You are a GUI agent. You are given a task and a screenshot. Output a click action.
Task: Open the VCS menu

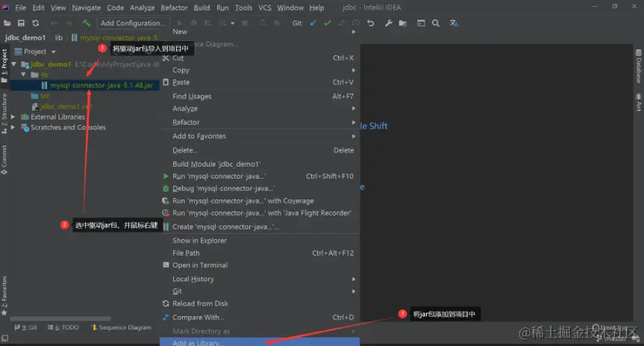click(264, 7)
